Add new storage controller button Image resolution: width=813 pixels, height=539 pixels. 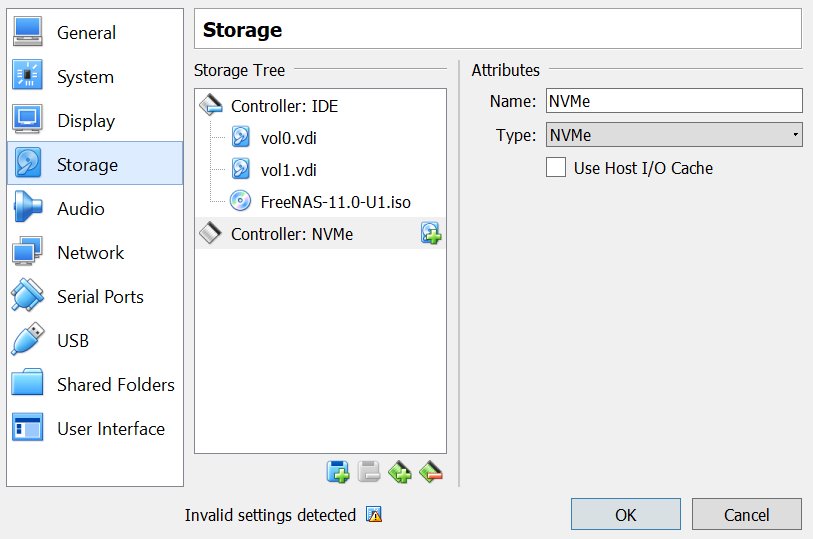coord(338,472)
